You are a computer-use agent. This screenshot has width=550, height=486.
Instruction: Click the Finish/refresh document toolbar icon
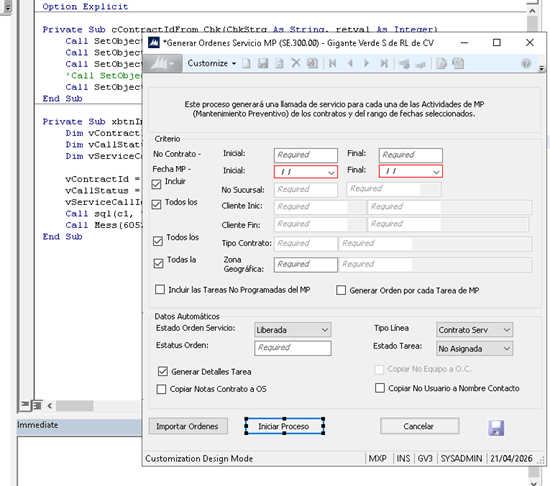(x=279, y=63)
